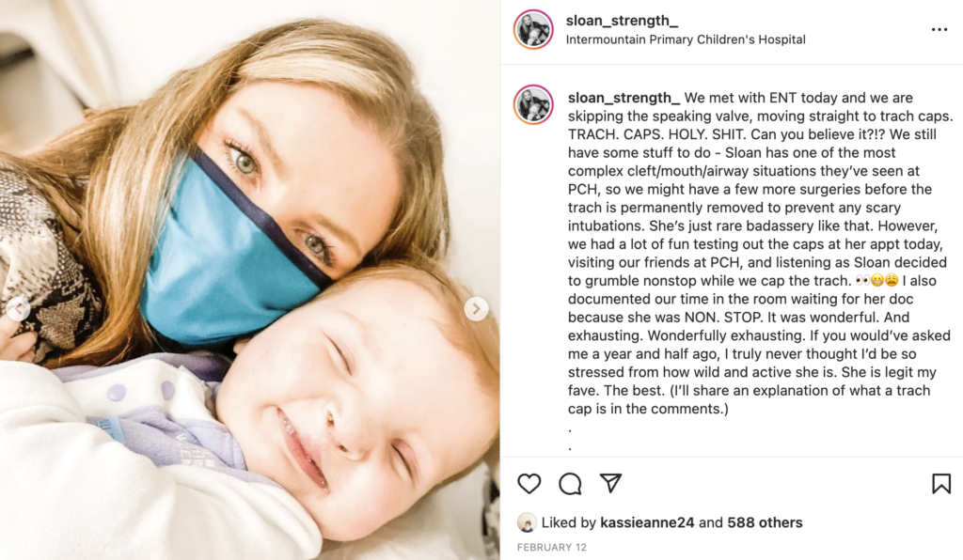This screenshot has width=963, height=560.
Task: Like the post with the heart icon
Action: click(529, 484)
